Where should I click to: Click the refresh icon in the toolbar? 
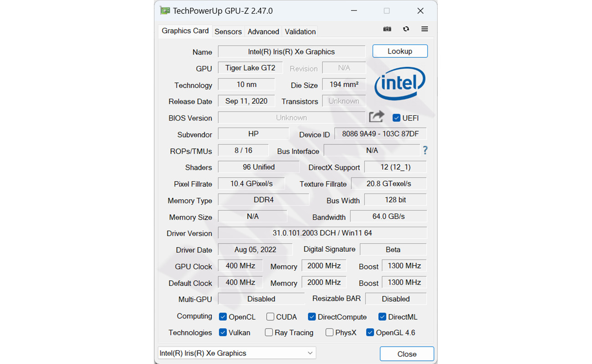pyautogui.click(x=406, y=29)
